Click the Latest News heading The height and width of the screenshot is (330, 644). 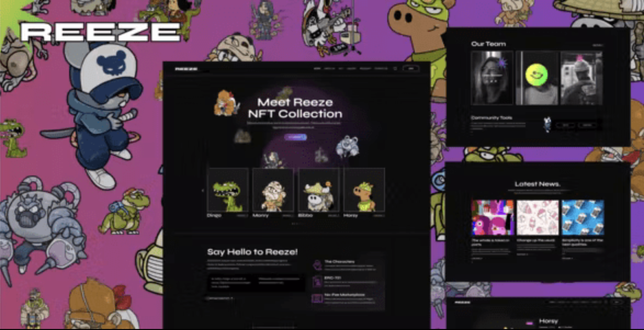click(x=537, y=184)
